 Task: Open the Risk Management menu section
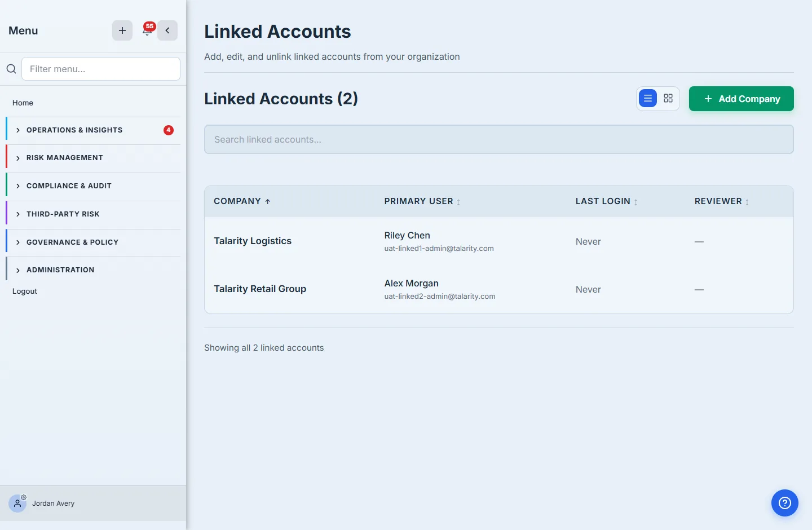pos(93,158)
